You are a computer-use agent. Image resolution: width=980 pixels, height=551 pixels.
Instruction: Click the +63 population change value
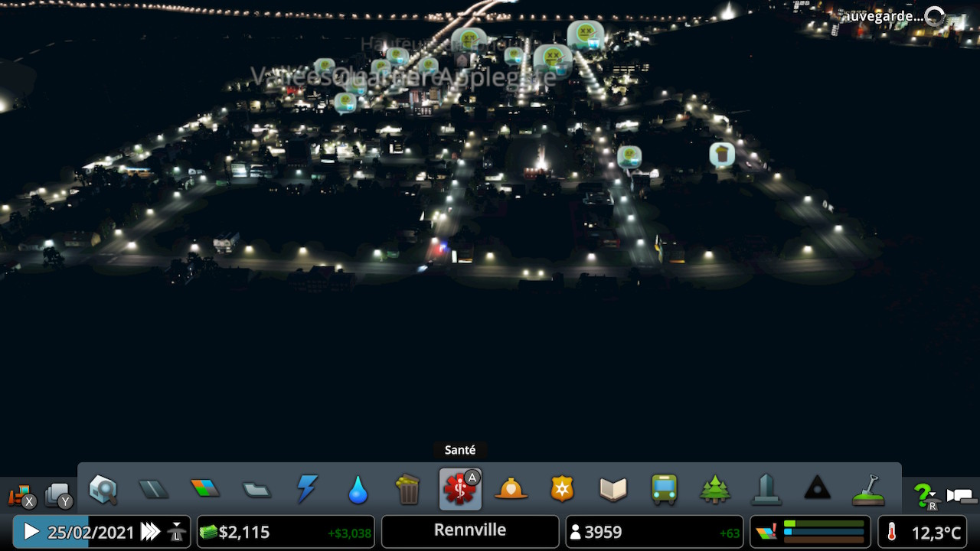click(730, 533)
